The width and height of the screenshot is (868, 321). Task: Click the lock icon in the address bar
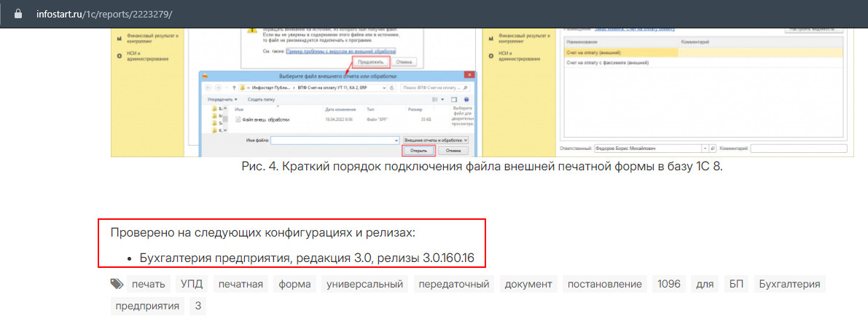(18, 14)
